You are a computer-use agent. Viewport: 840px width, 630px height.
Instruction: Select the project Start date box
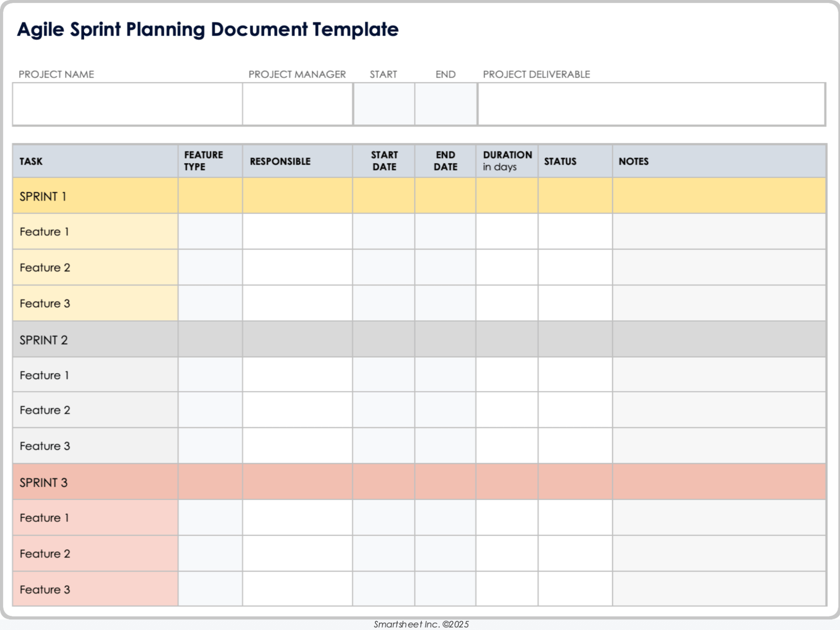point(384,104)
